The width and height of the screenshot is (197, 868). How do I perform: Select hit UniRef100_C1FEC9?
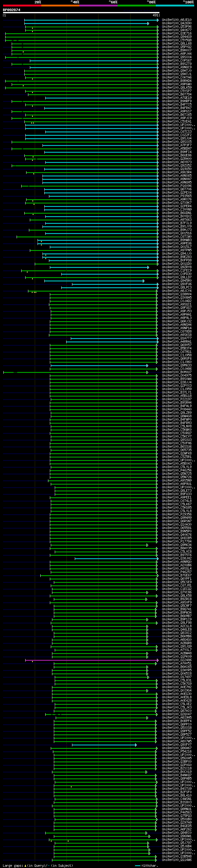coord(177,271)
